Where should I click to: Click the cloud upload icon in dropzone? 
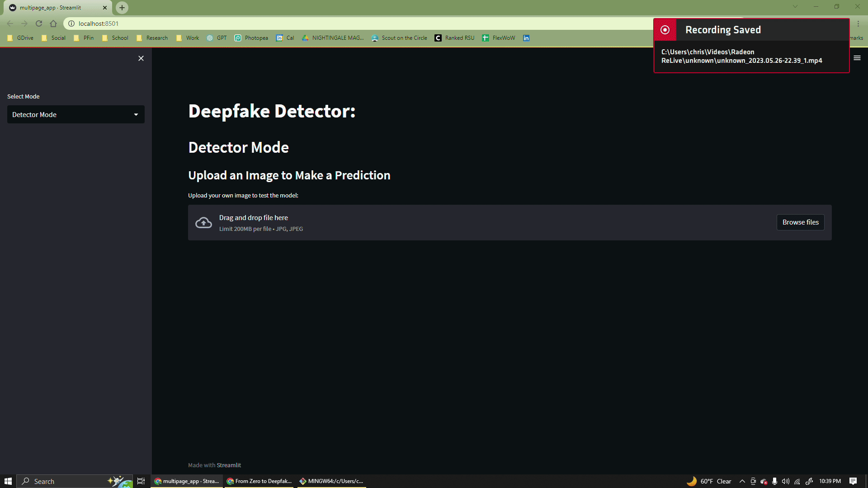pos(203,223)
